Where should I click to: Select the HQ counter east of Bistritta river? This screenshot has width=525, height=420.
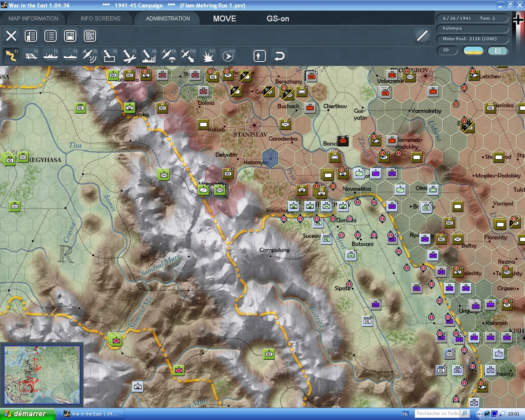click(367, 321)
